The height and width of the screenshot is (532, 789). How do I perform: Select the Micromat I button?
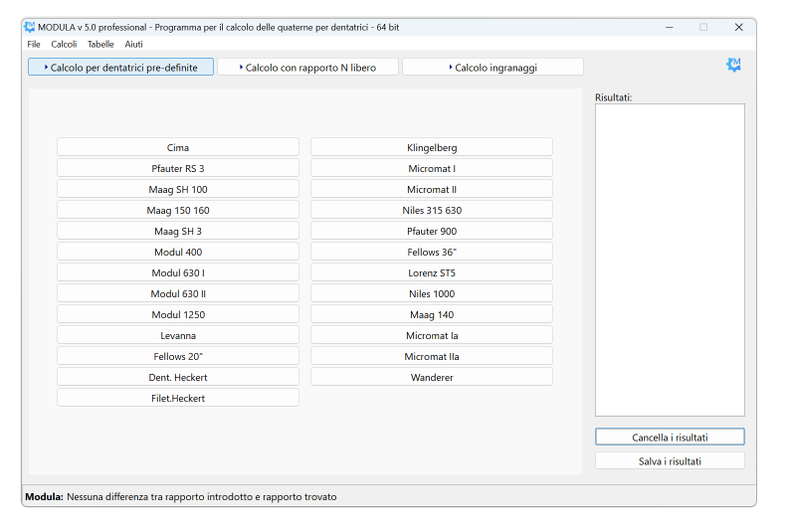pos(432,168)
